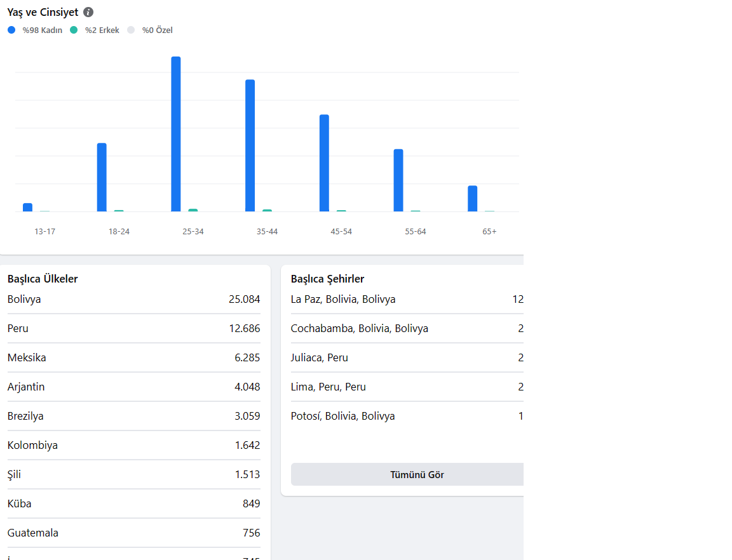Click the Yaş ve Cinsiyet heading

point(43,12)
